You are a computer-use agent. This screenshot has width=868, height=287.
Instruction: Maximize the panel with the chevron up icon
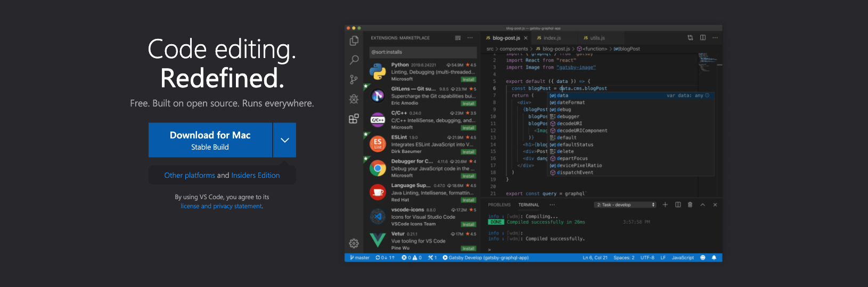pyautogui.click(x=702, y=204)
